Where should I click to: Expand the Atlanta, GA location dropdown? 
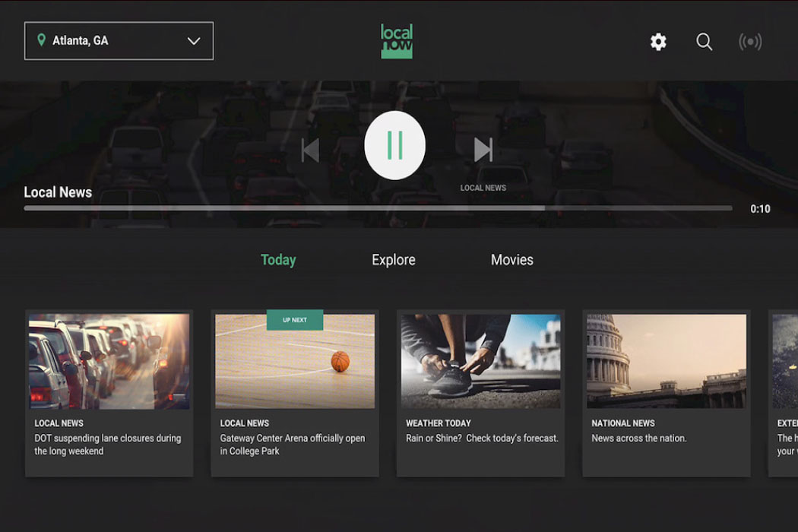pos(119,41)
